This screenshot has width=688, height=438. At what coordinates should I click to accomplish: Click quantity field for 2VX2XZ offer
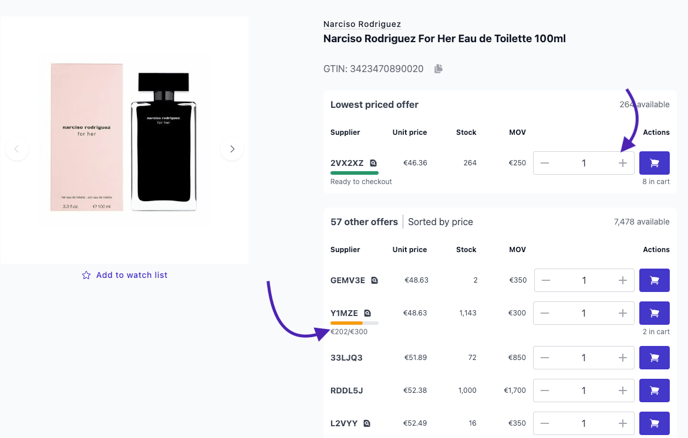pos(584,163)
